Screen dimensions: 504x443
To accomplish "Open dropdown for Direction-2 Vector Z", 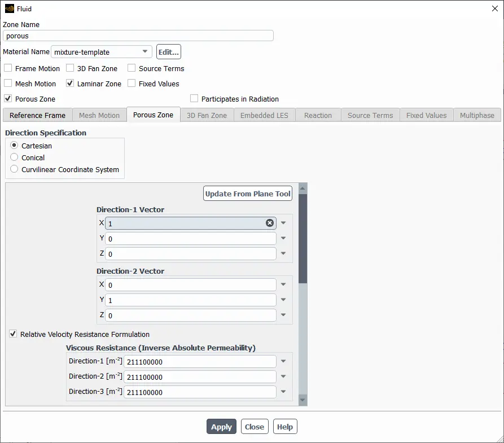I will 283,315.
